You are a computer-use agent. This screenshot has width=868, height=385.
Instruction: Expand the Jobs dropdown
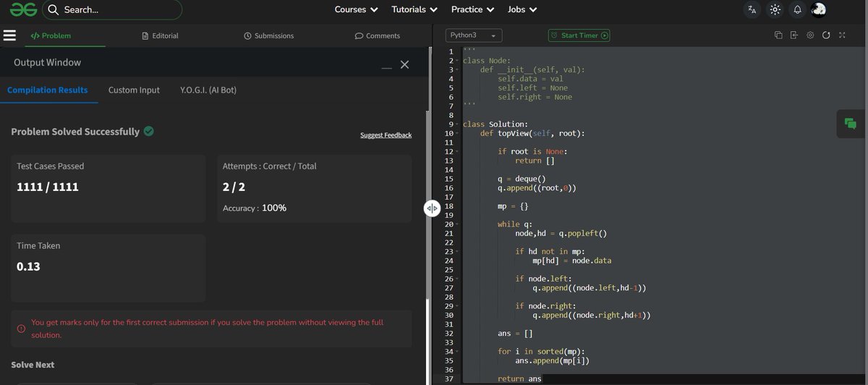click(x=522, y=10)
